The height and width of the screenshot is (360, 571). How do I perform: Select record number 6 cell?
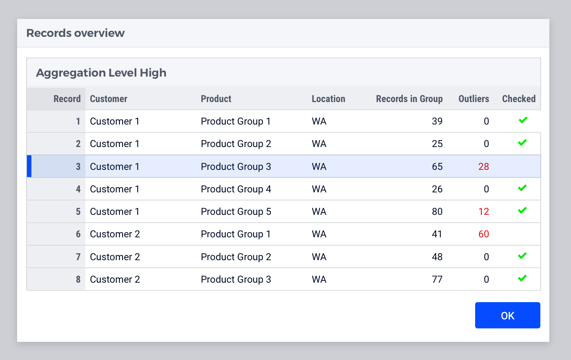click(x=56, y=234)
